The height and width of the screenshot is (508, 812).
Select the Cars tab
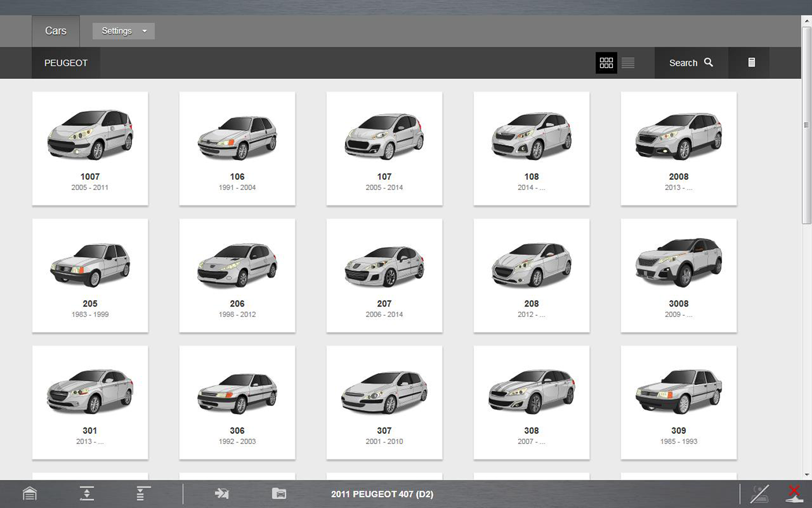point(56,31)
